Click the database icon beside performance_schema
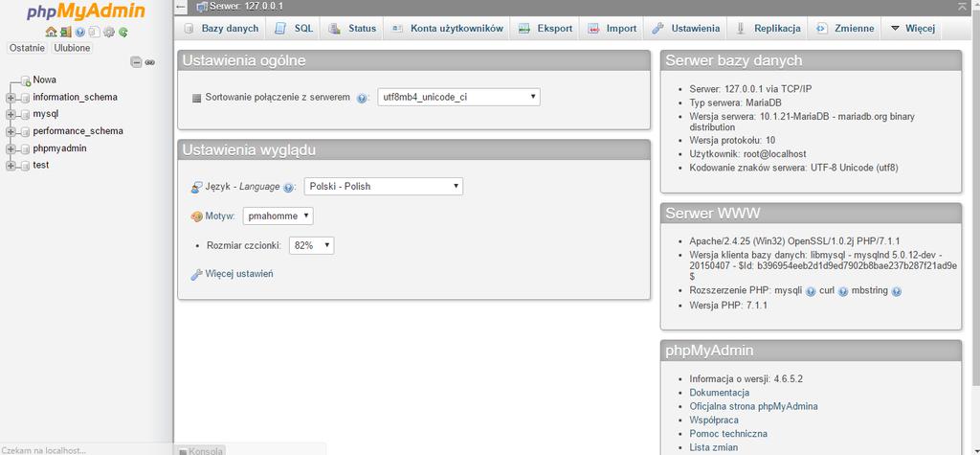980x455 pixels. click(x=25, y=131)
